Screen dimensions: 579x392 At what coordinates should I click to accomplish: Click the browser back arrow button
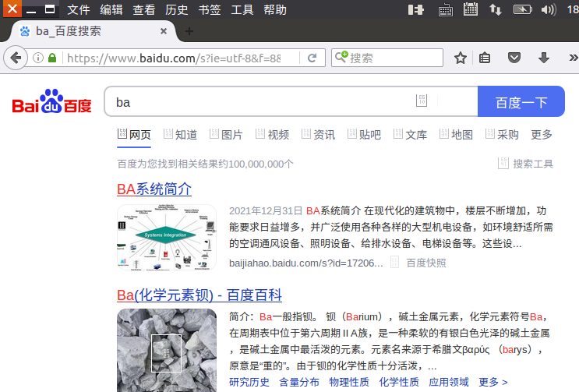coord(16,58)
